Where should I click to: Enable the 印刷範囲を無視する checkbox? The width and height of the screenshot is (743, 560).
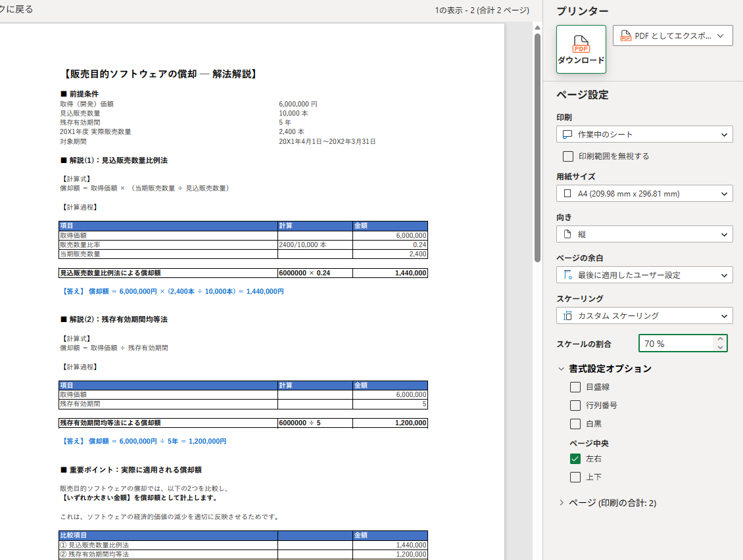[x=568, y=156]
